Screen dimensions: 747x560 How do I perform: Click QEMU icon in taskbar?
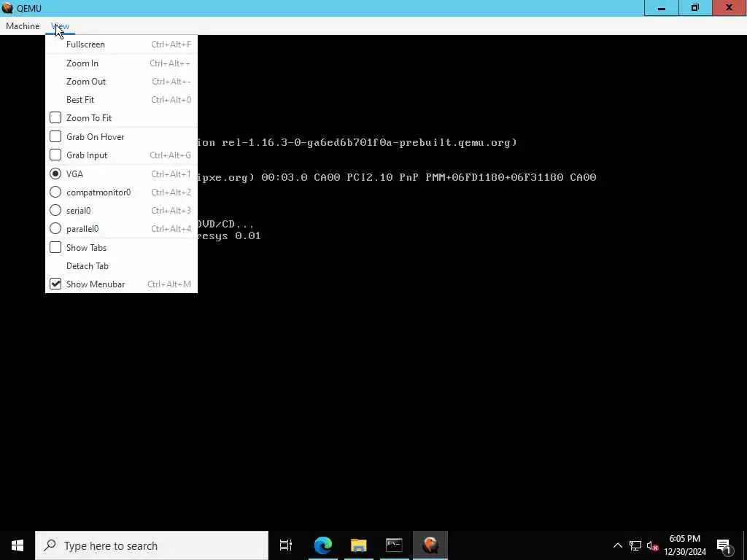click(x=430, y=545)
